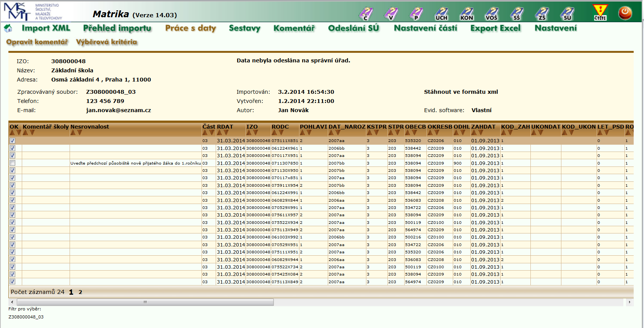Toggle OK checkbox for row 075113X849

13,282
